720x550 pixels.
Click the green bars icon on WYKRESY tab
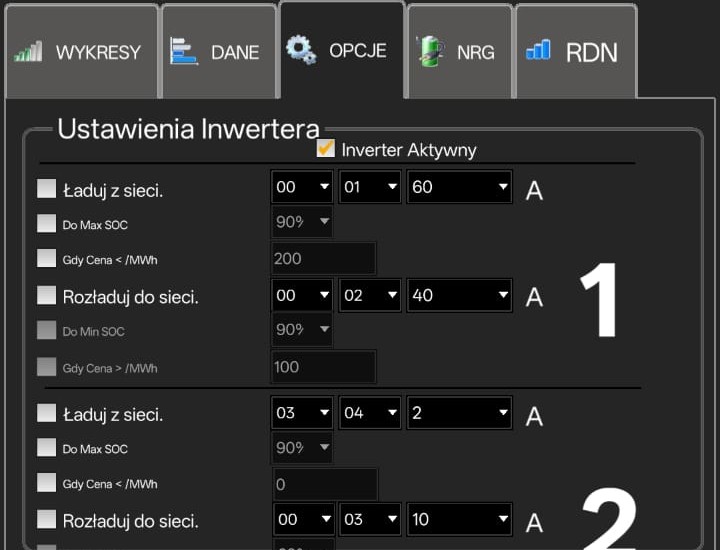click(28, 51)
